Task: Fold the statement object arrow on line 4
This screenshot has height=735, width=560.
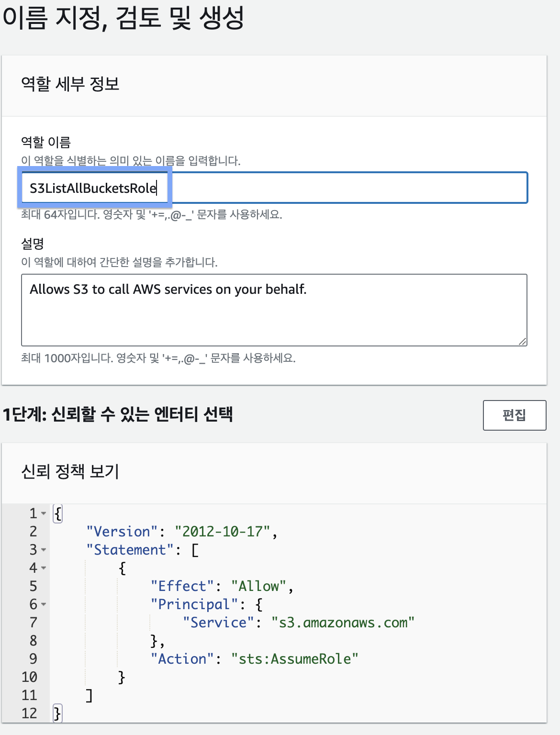Action: coord(44,568)
